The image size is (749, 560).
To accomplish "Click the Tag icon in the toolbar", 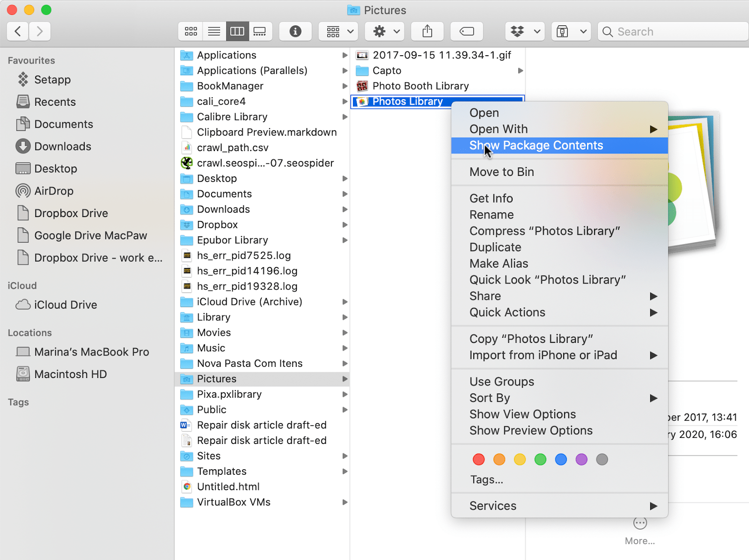I will click(x=467, y=31).
